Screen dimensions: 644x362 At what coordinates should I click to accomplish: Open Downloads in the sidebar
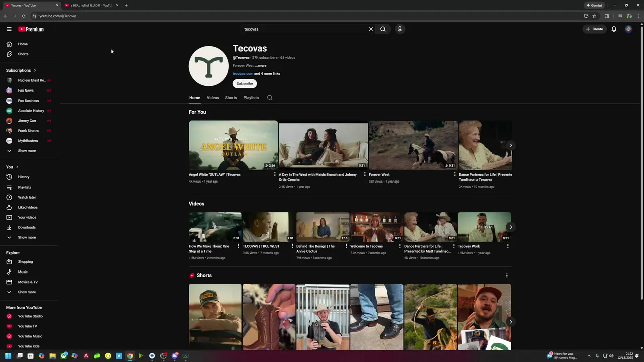27,227
